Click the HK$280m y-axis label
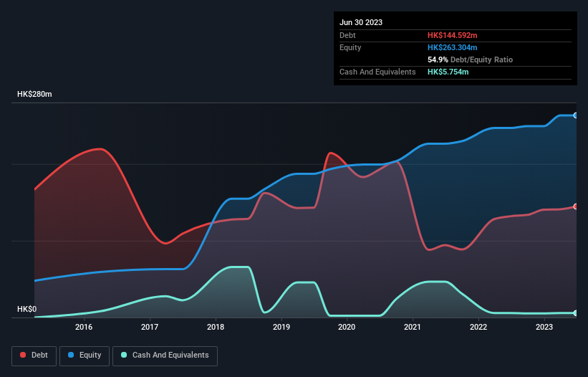 [x=34, y=94]
